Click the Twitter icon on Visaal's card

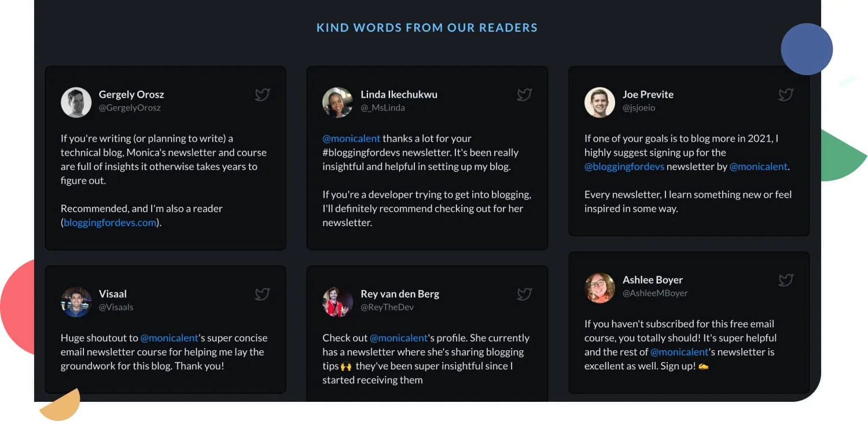point(262,294)
